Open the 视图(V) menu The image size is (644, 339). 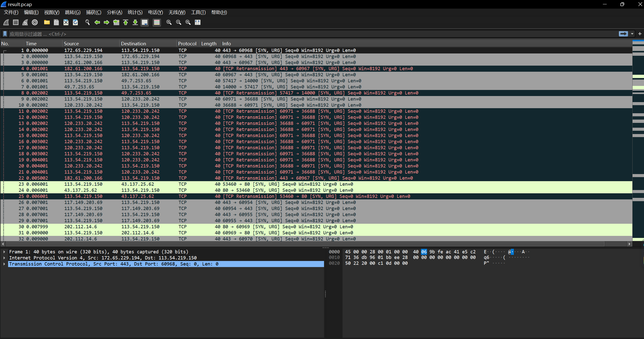(52, 12)
